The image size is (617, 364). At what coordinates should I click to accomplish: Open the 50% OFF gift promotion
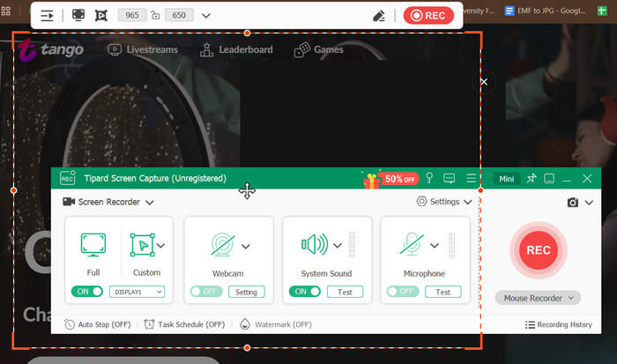[x=390, y=179]
